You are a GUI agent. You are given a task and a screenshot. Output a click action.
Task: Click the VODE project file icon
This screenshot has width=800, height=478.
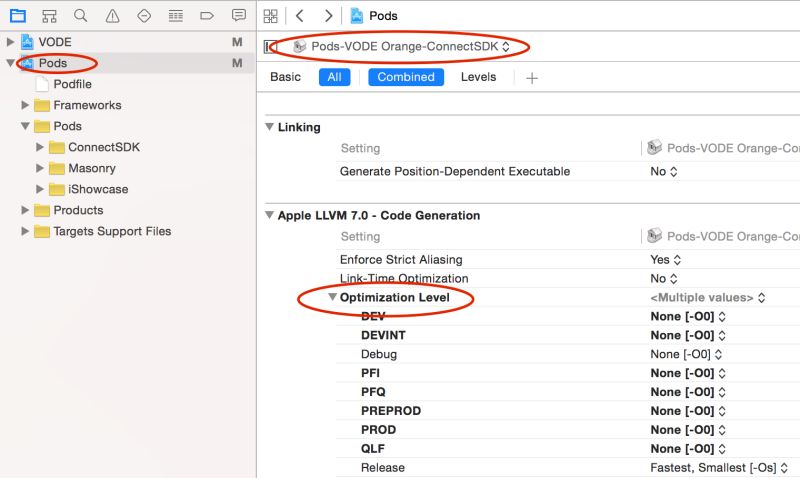pyautogui.click(x=27, y=42)
